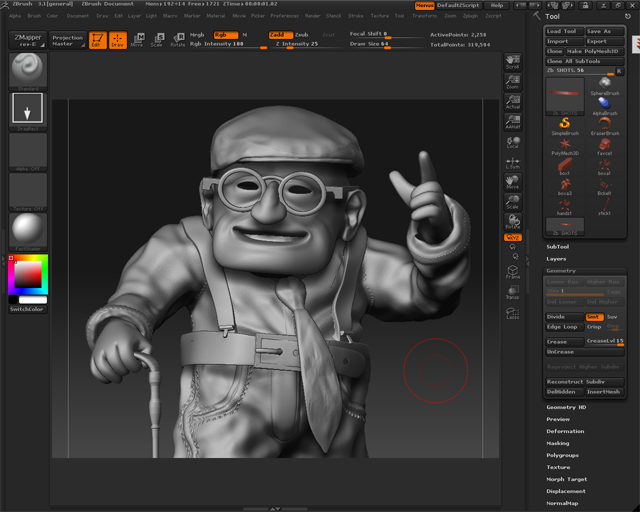Click the color picker gradient square
The height and width of the screenshot is (512, 640).
pyautogui.click(x=27, y=275)
